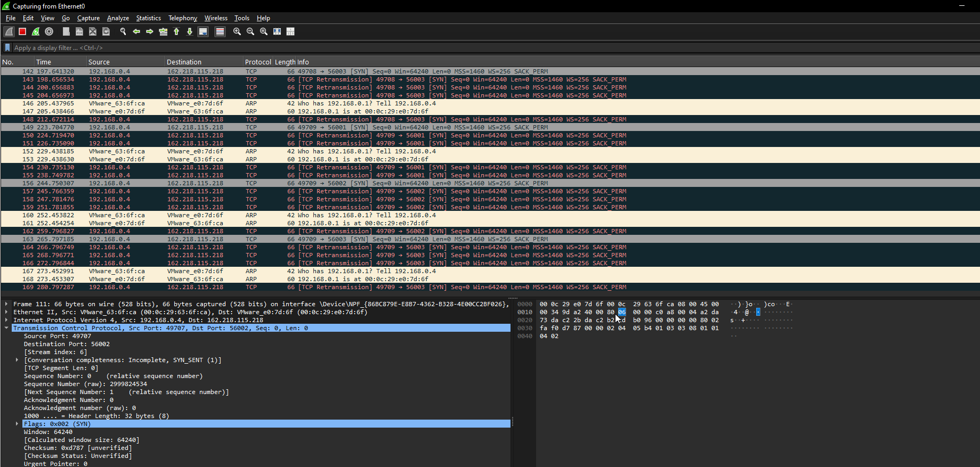Expand the Ethernet II section
Viewport: 980px width, 467px height.
(6, 312)
